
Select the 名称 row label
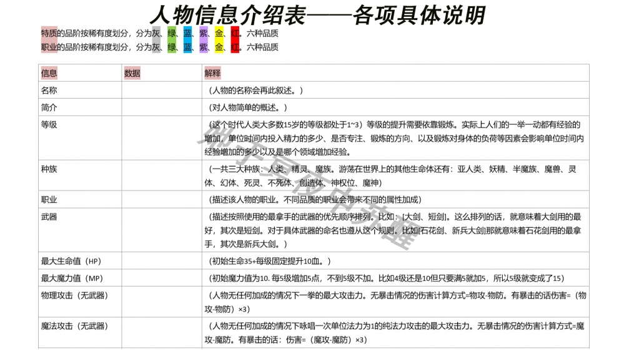click(49, 91)
